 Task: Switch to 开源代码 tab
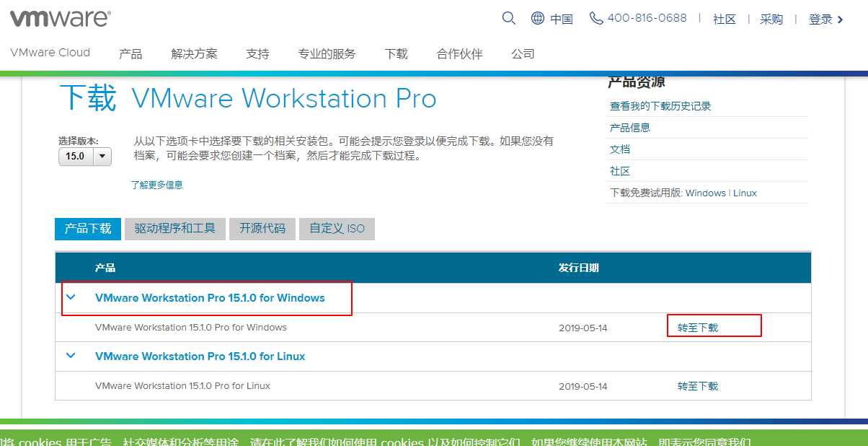262,229
